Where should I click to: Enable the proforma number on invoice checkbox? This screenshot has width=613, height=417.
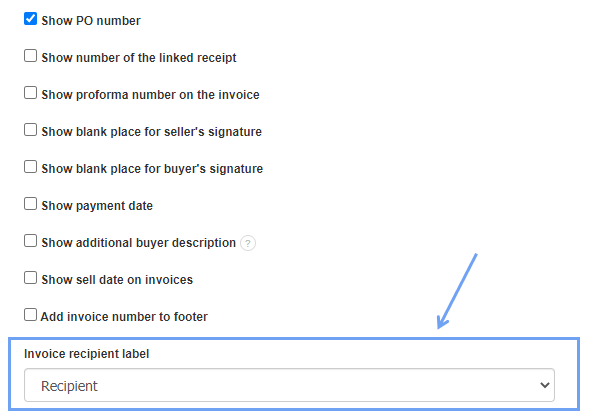[31, 93]
